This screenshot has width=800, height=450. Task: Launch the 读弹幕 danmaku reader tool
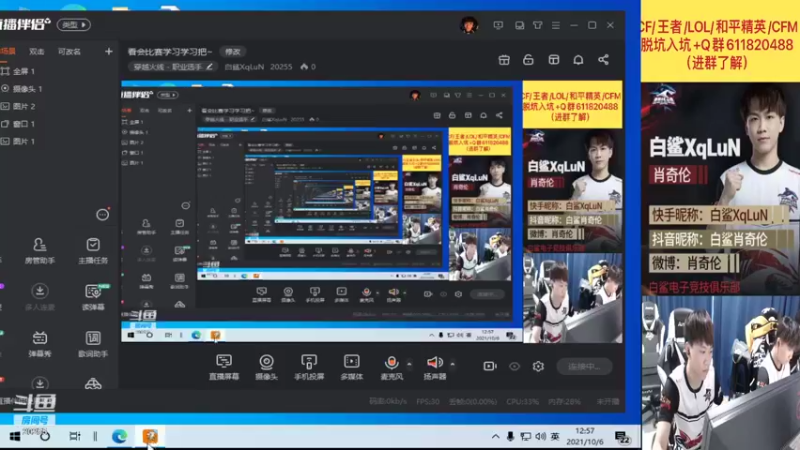coord(93,297)
